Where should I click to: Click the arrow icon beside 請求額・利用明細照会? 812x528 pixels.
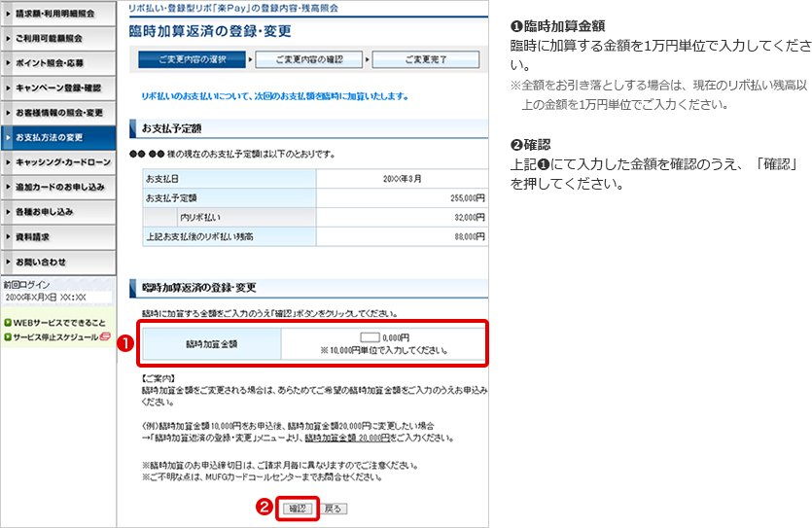click(8, 13)
